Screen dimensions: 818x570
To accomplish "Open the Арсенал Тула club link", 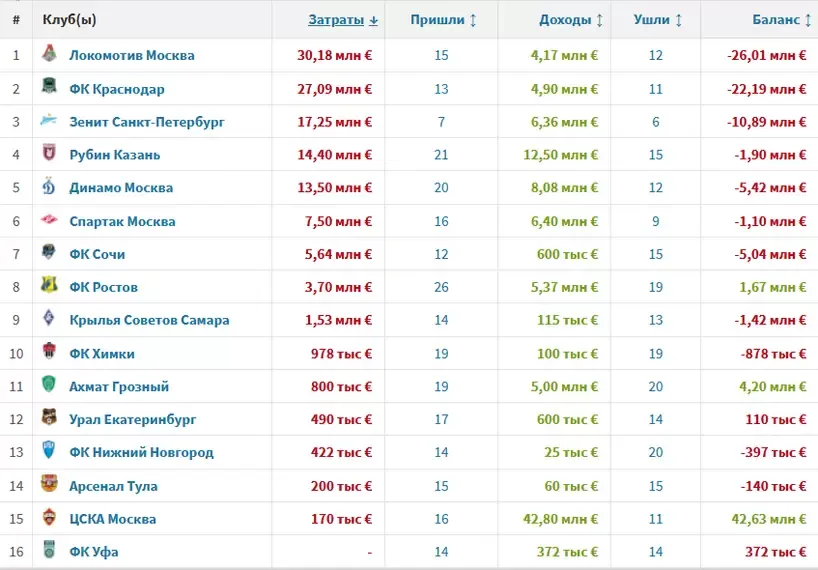I will [113, 486].
